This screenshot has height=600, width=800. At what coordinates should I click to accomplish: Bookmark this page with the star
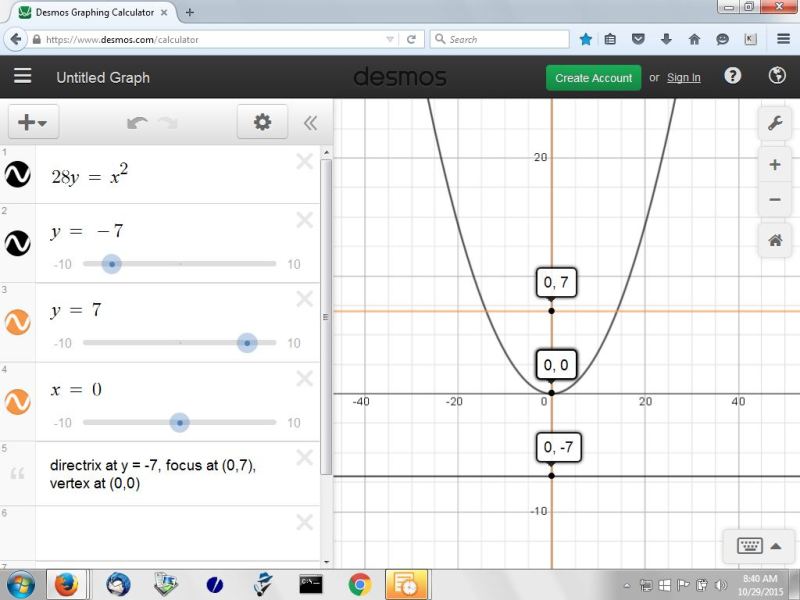coord(586,39)
